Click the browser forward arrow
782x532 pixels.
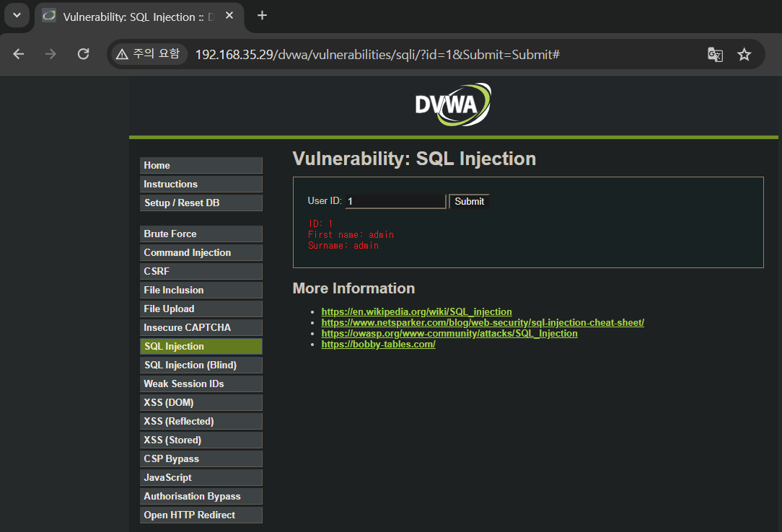coord(50,54)
